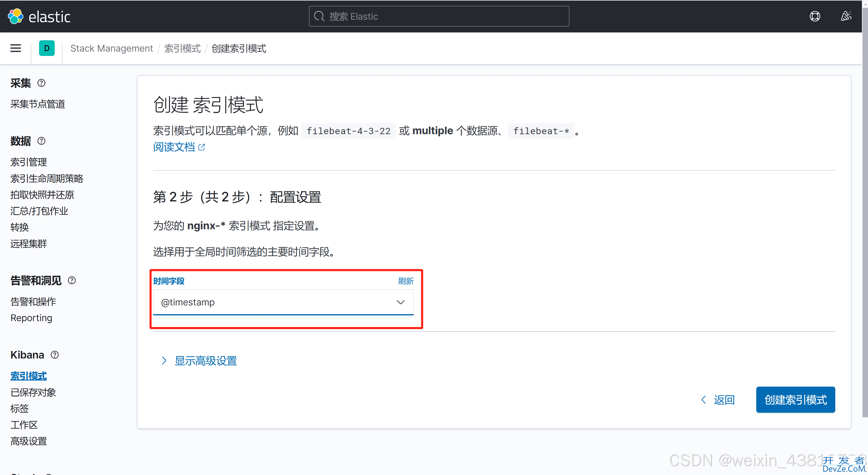This screenshot has width=868, height=475.
Task: Click help icon next to 采集
Action: (x=41, y=83)
